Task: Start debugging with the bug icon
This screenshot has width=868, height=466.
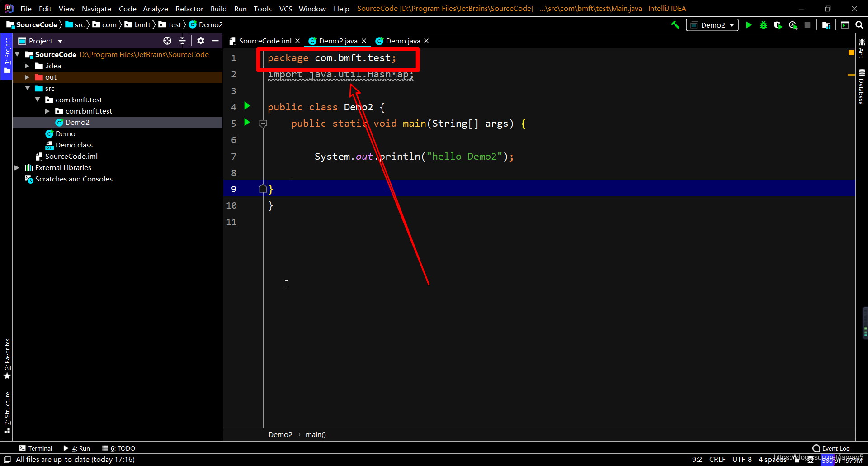Action: tap(764, 25)
